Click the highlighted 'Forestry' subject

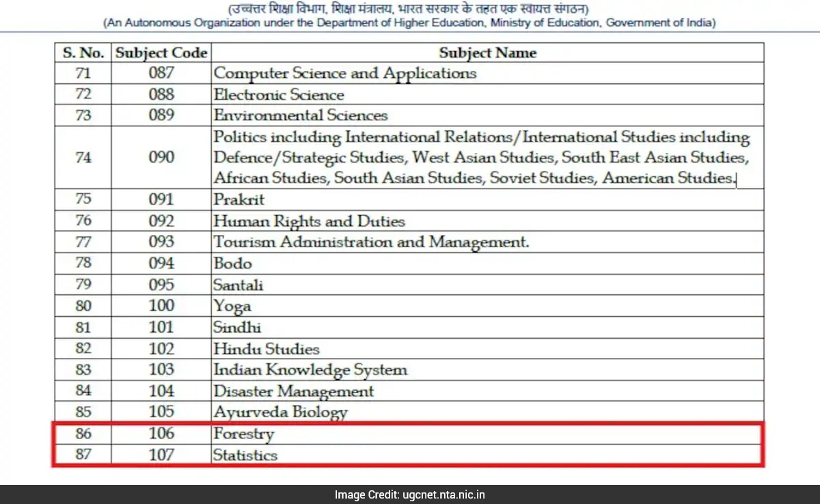[243, 434]
